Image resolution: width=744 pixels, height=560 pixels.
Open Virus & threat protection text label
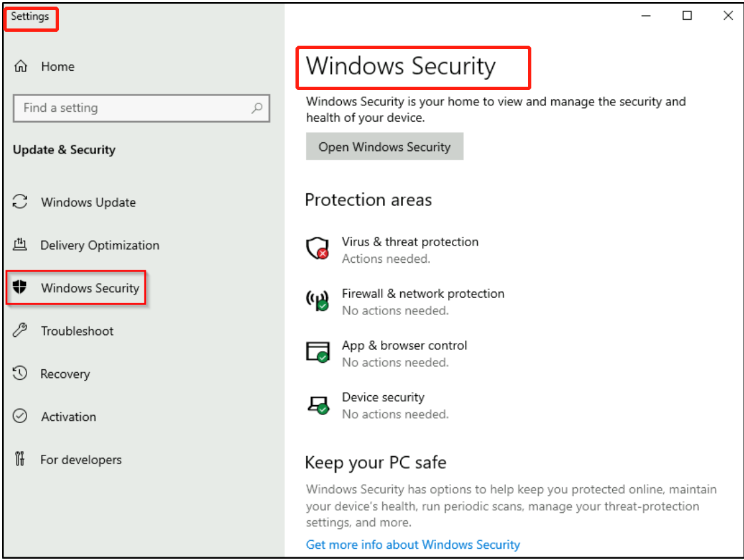tap(409, 242)
